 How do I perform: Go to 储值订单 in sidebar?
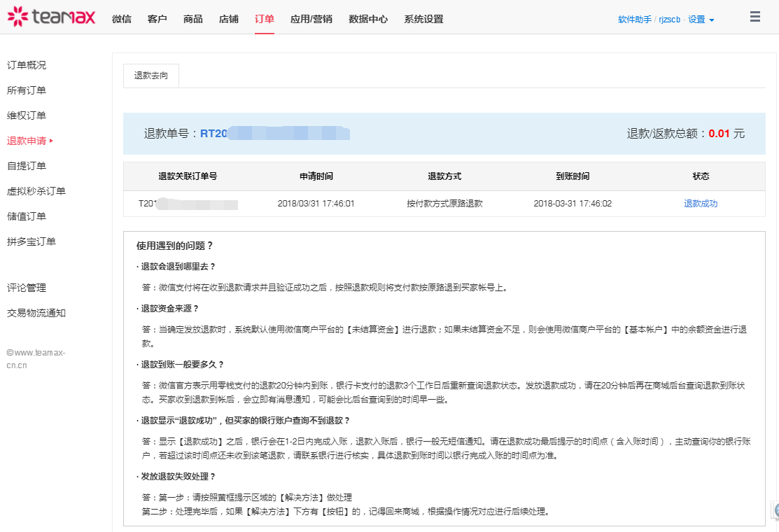click(27, 216)
